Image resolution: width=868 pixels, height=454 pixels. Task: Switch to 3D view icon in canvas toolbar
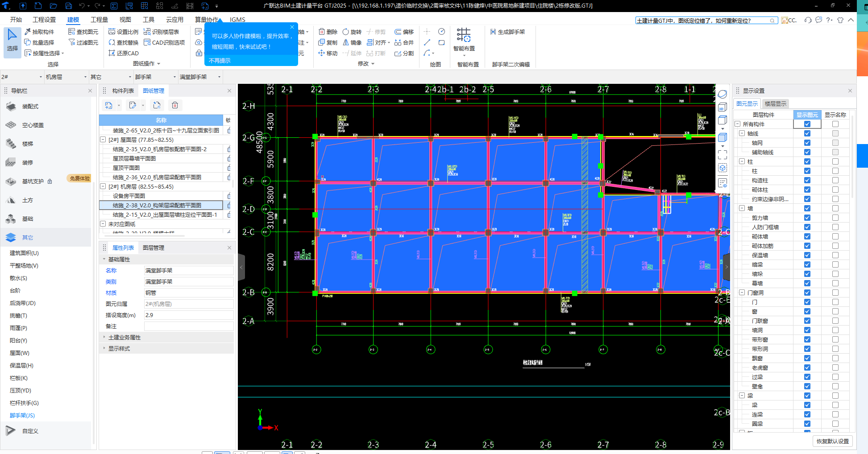point(723,107)
